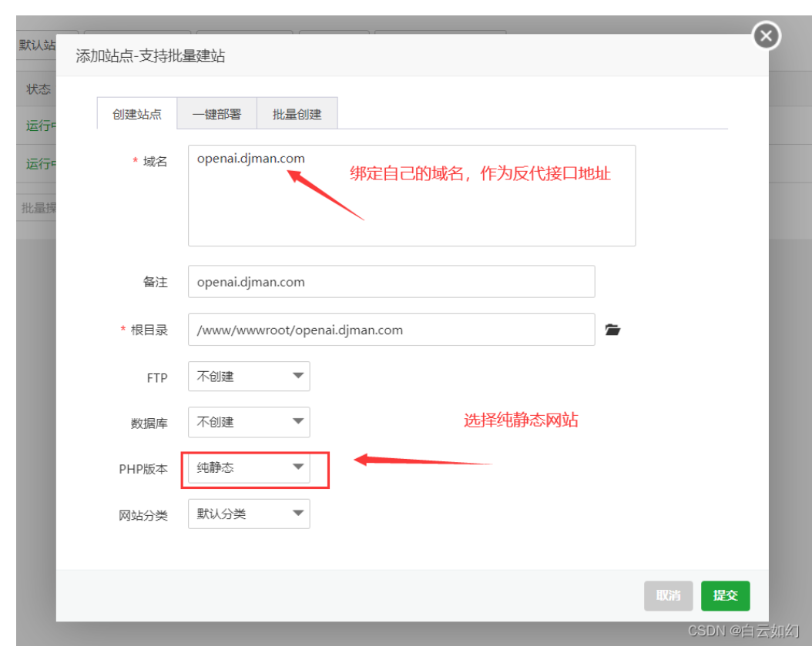Focus the 备注 input field
The image size is (812, 653).
(x=391, y=282)
